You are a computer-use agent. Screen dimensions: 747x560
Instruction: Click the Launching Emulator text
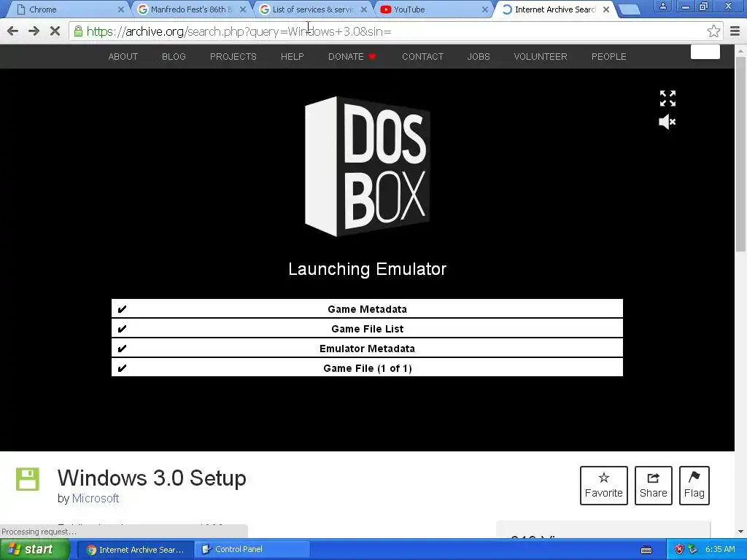click(x=368, y=269)
